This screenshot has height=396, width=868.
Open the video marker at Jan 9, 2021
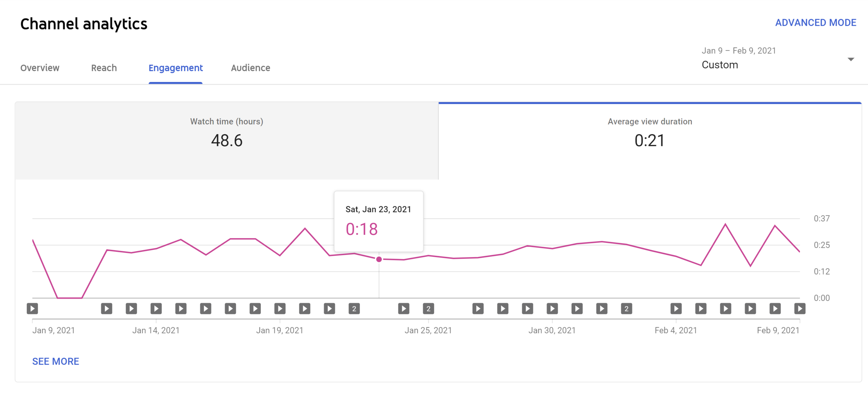click(32, 309)
